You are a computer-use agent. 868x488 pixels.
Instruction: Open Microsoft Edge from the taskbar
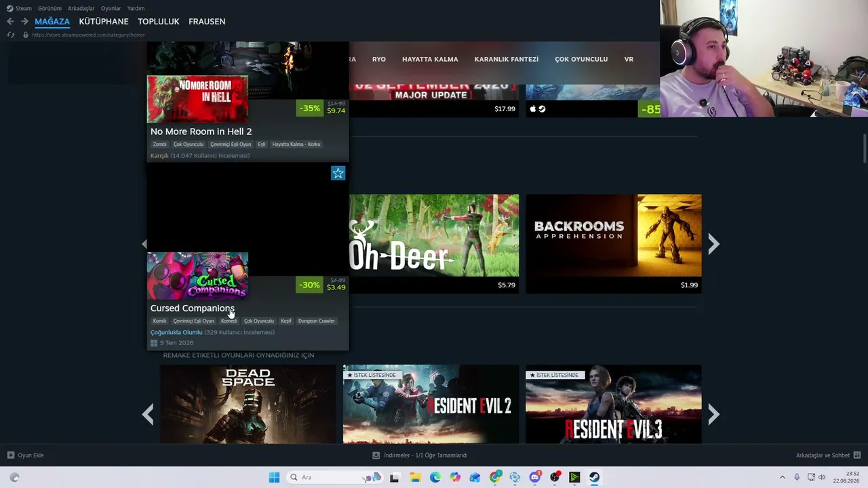[435, 477]
